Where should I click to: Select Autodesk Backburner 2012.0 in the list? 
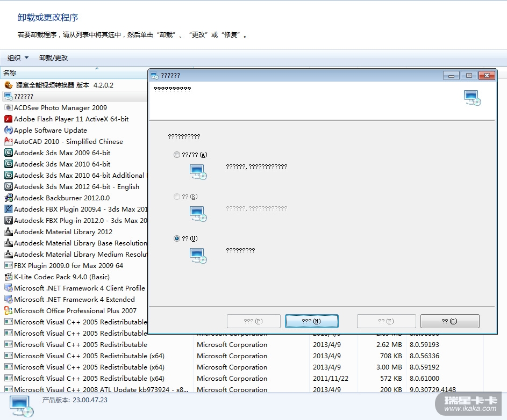(61, 198)
